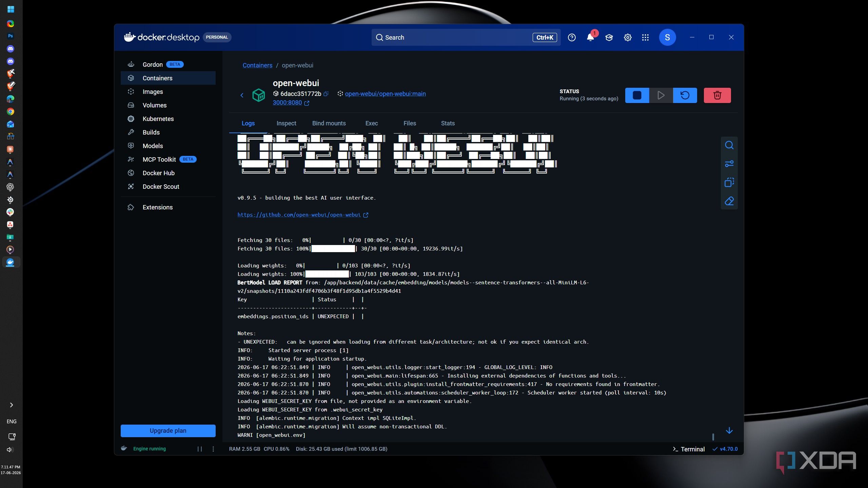Open the help question mark menu
868x488 pixels.
572,38
